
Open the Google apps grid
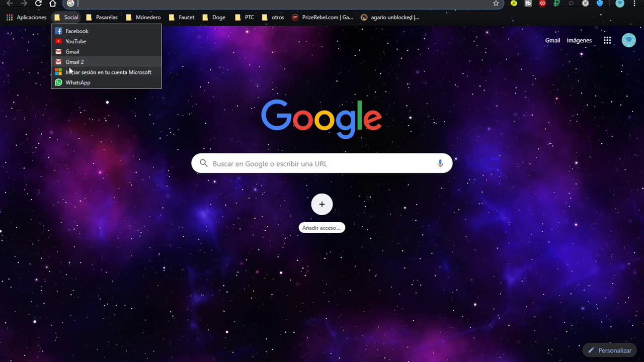pyautogui.click(x=607, y=40)
